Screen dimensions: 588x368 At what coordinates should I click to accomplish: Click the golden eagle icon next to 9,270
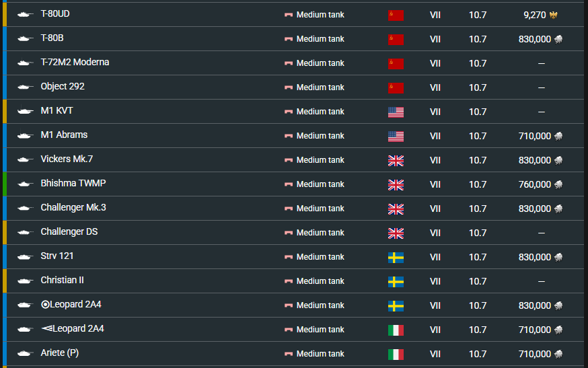(x=554, y=15)
